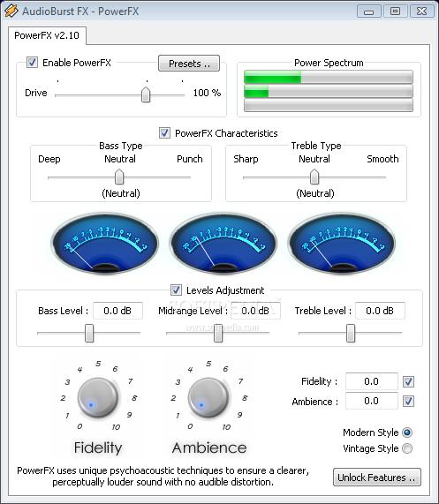Click the Treble Level dB field

coord(380,311)
